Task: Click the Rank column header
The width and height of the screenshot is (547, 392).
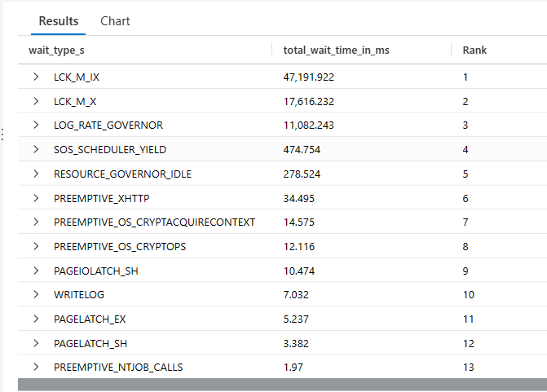Action: click(474, 51)
